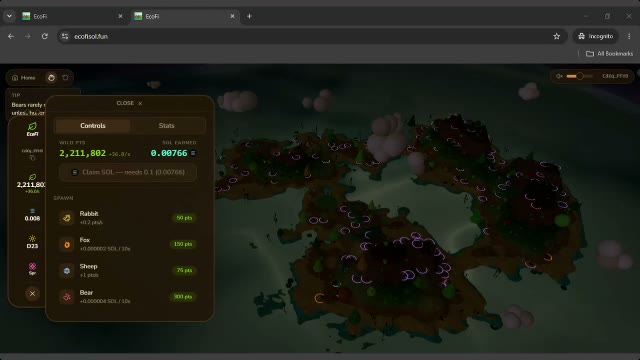Click the wild points leaf icon in sidebar

pyautogui.click(x=32, y=177)
